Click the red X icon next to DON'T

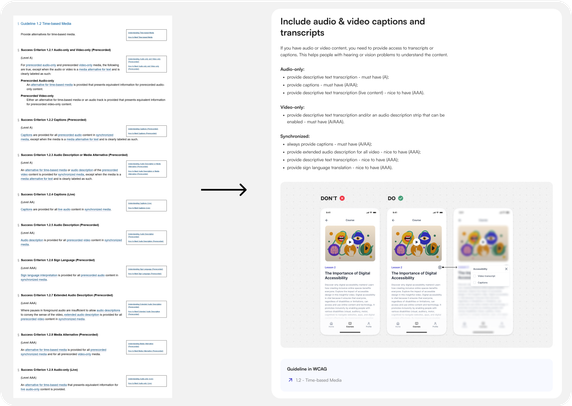342,198
